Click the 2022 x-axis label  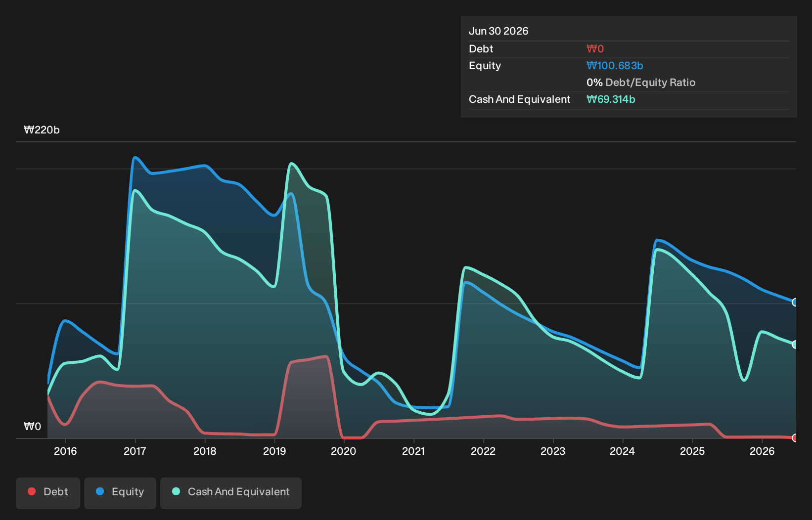[x=483, y=451]
